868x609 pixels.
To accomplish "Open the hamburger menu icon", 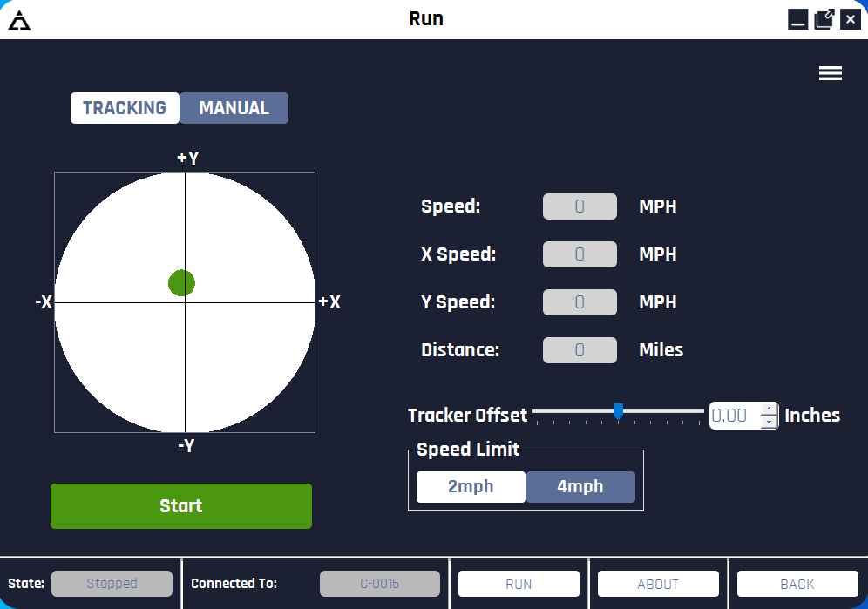I will [831, 73].
